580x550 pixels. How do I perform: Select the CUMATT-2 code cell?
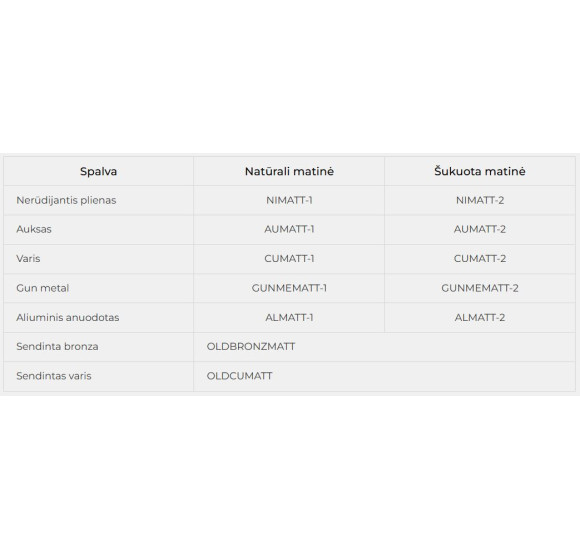[x=480, y=259]
